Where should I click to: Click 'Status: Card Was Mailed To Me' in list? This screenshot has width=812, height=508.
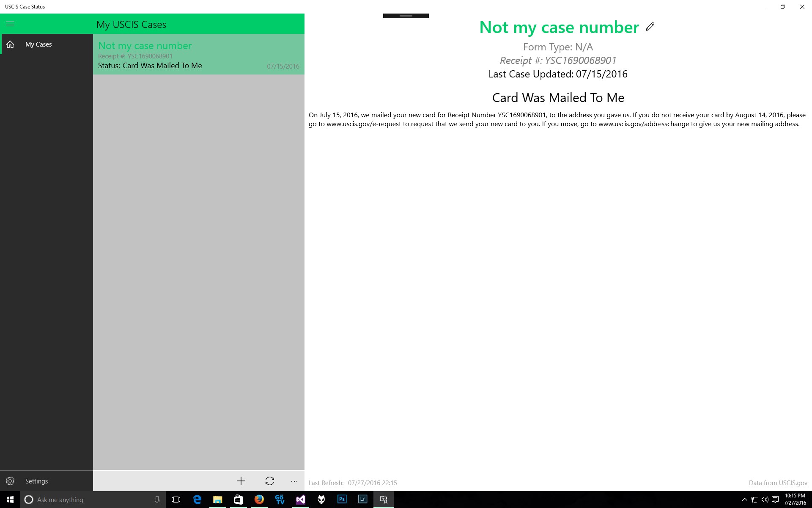point(150,66)
